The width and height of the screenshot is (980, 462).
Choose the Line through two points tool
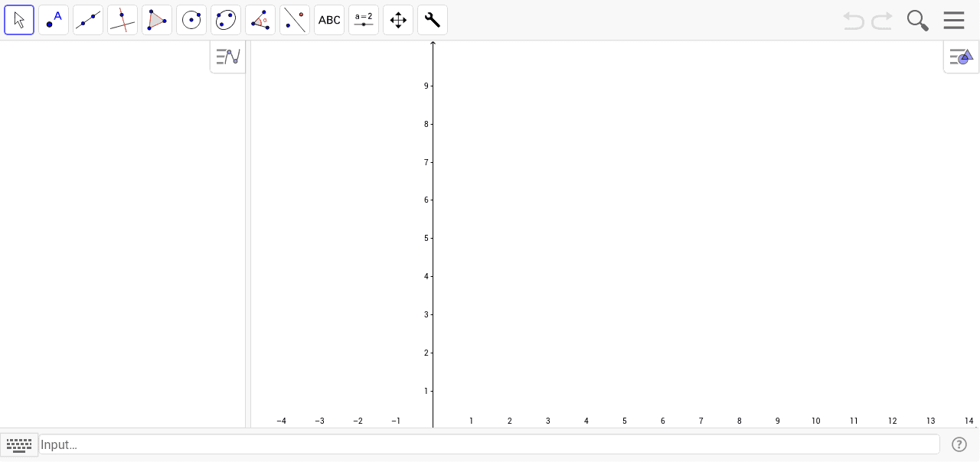[x=88, y=20]
